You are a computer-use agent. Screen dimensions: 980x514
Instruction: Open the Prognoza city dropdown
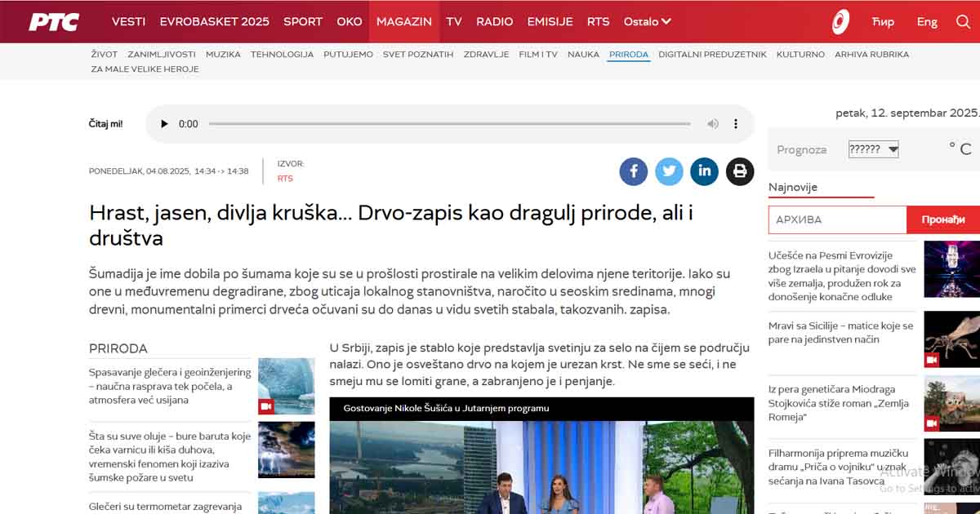coord(873,149)
